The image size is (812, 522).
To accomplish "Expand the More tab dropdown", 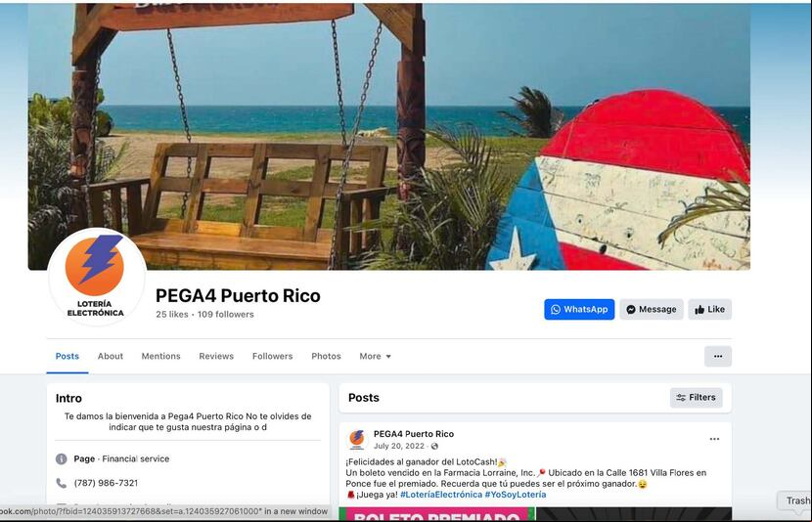I will tap(376, 357).
